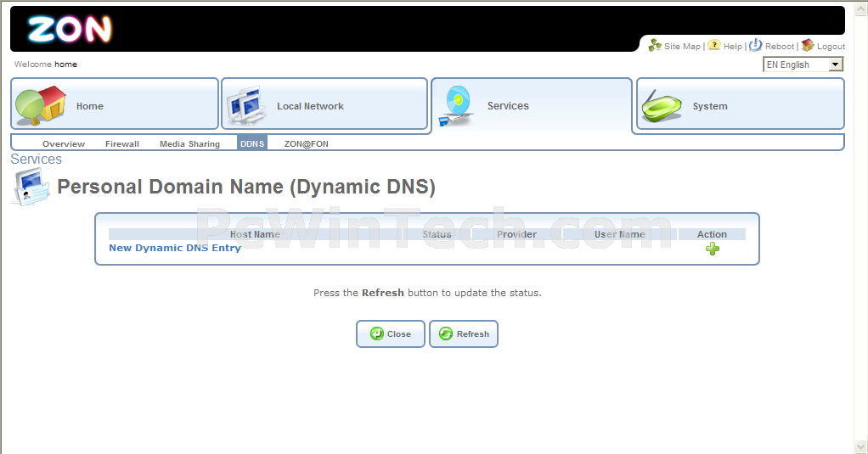Open the ZON@FON submenu item

pos(306,143)
